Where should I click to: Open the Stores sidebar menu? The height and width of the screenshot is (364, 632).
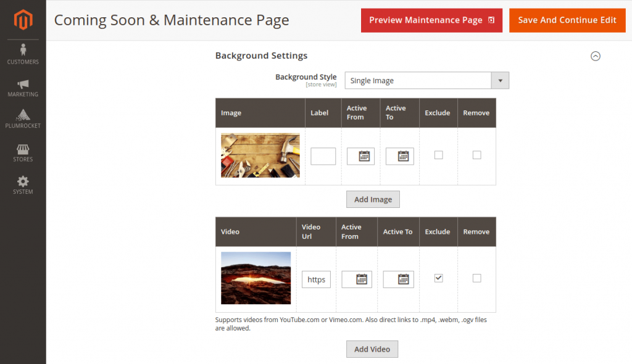click(x=23, y=153)
